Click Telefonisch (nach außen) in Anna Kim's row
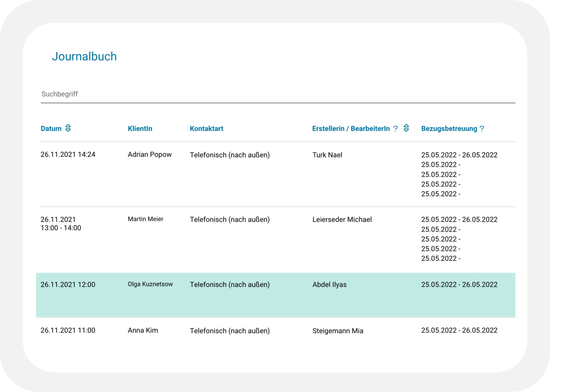This screenshot has width=579, height=392. pos(230,331)
